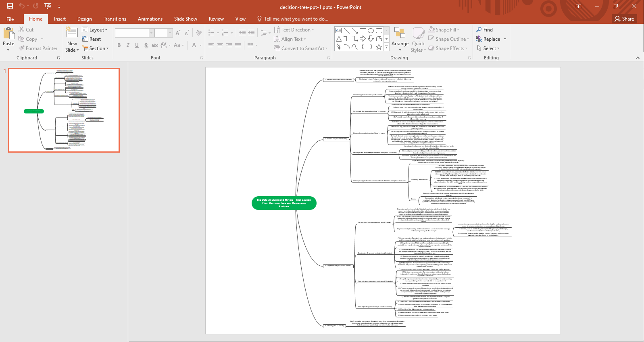644x342 pixels.
Task: Click the Copy button
Action: pyautogui.click(x=28, y=39)
